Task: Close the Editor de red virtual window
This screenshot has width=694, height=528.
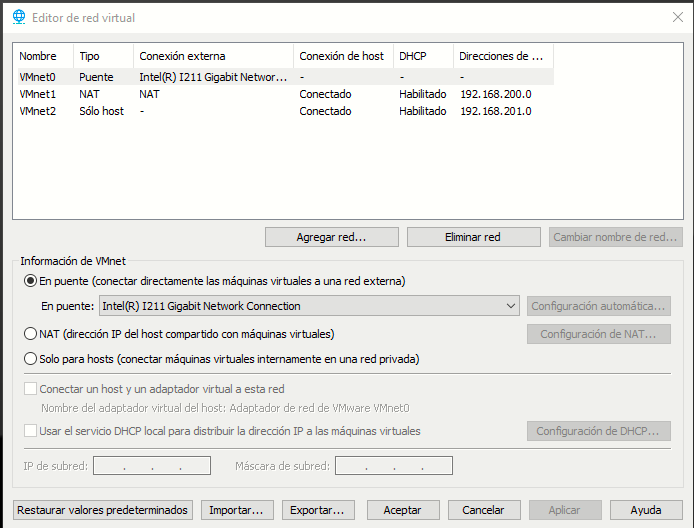Action: point(678,17)
